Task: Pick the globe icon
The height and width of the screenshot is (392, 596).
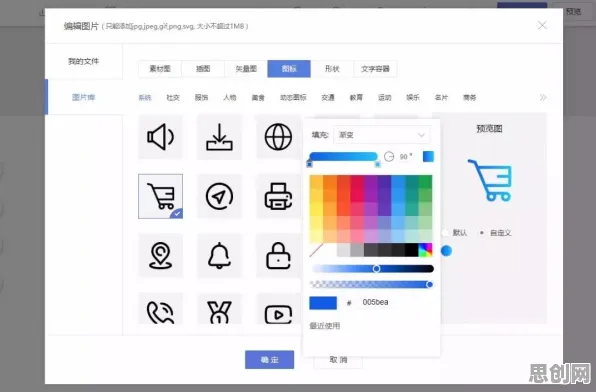Action: (x=278, y=137)
